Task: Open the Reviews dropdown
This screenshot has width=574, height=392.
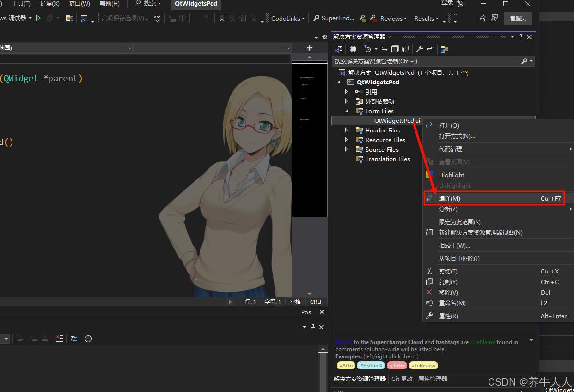Action: (x=393, y=18)
